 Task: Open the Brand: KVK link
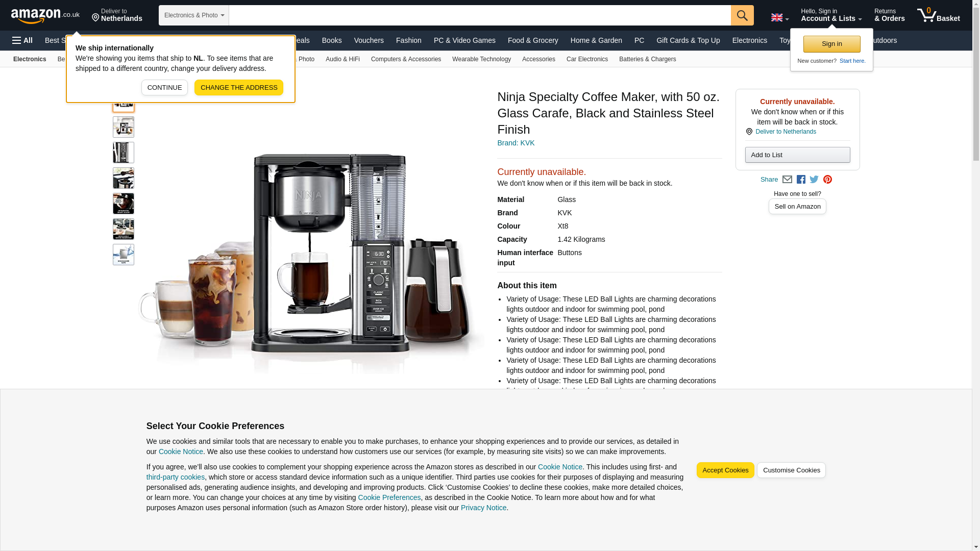[x=516, y=143]
